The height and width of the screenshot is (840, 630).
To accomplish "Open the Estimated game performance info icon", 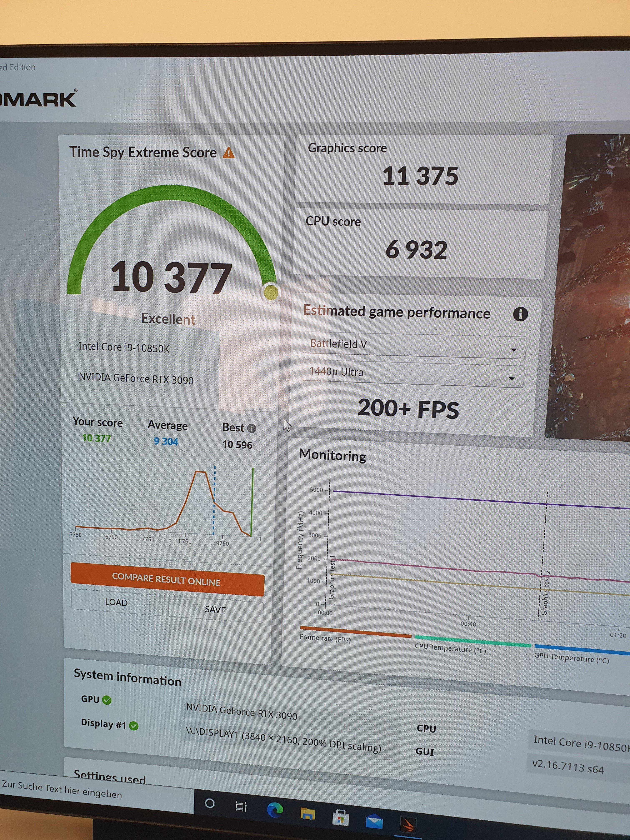I will point(520,314).
